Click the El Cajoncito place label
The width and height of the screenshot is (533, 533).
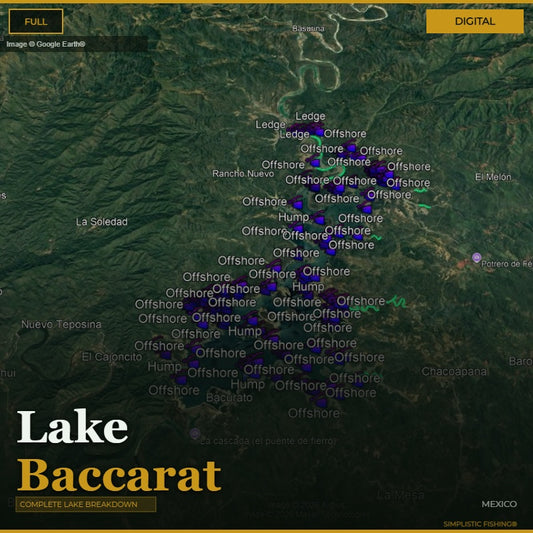point(112,357)
